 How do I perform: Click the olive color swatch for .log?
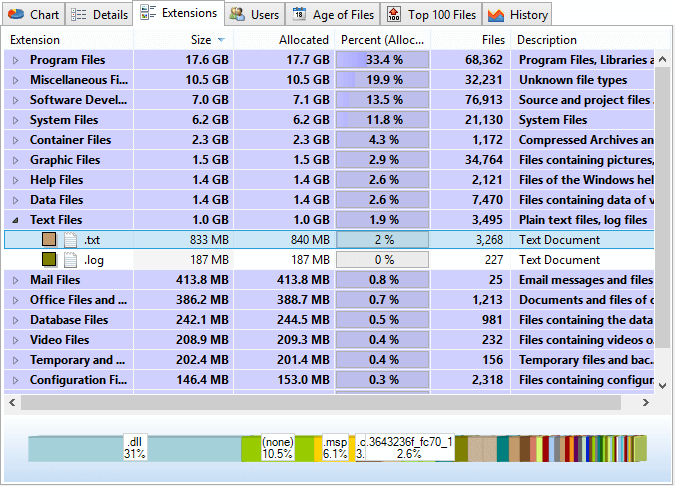tap(49, 260)
